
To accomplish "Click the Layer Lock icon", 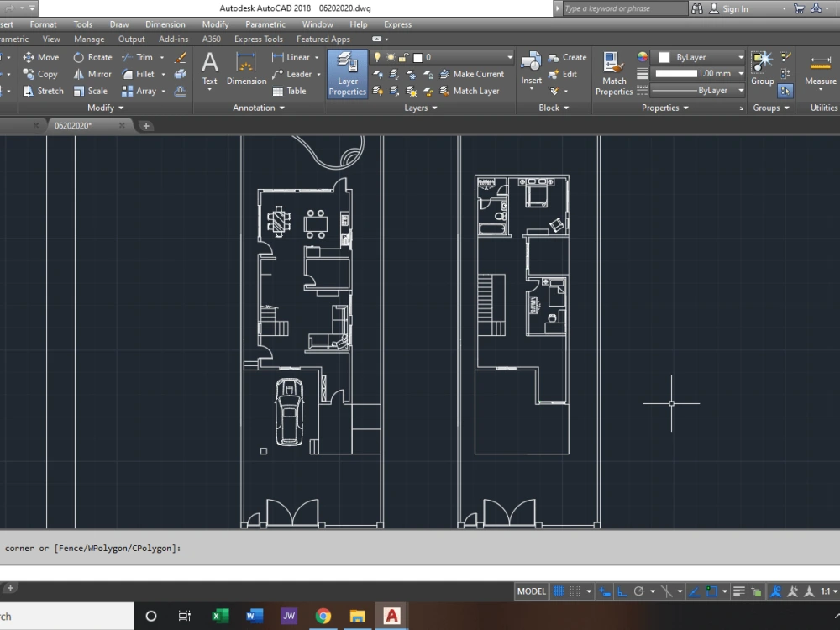I will tap(428, 75).
